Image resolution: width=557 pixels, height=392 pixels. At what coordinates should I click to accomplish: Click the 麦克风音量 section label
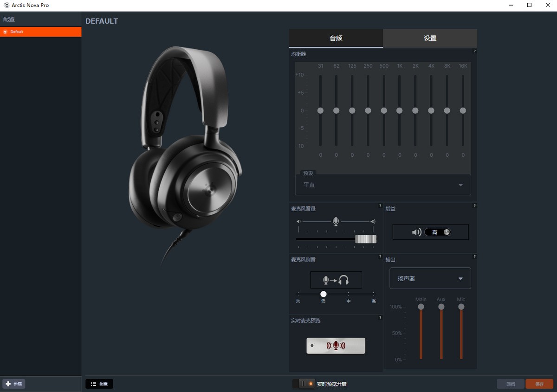[x=303, y=209]
